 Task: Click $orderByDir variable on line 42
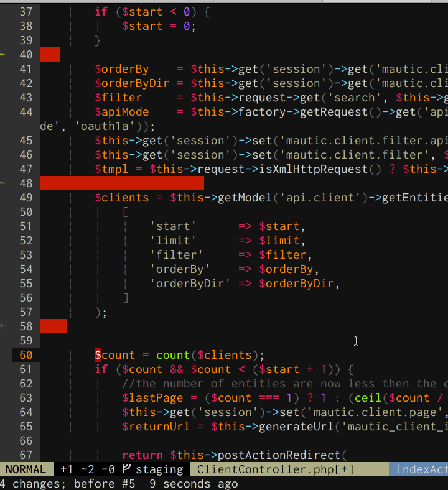click(132, 83)
